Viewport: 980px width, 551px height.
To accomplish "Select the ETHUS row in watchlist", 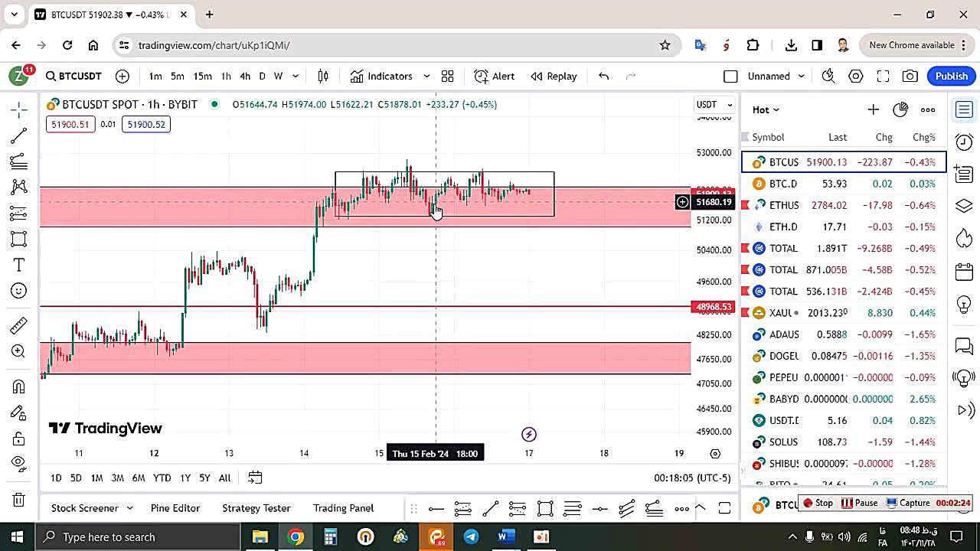I will click(x=844, y=205).
